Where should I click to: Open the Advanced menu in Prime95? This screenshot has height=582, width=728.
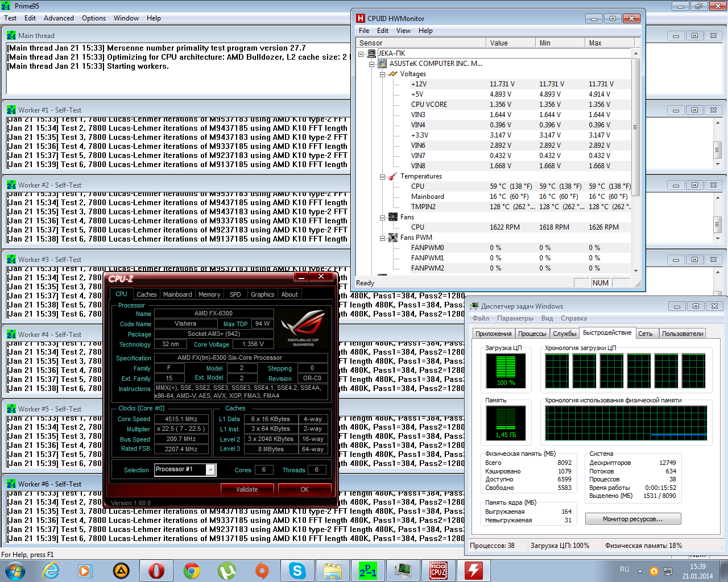tap(59, 18)
